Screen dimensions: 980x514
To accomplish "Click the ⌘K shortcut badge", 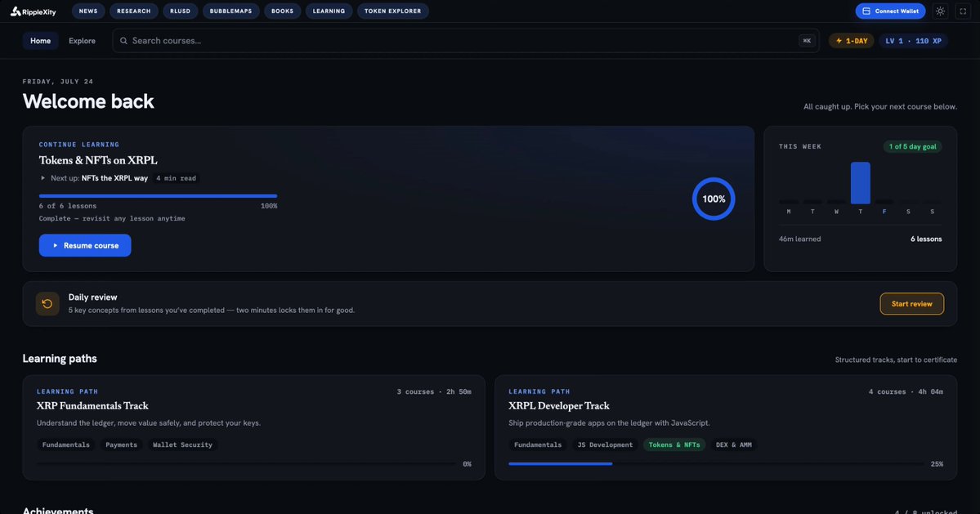I will (807, 41).
